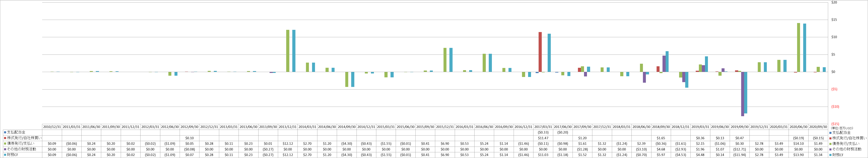Screen dimensions: 868x158
Task: Select the 2012/09/30 column header
Action: (x=189, y=127)
